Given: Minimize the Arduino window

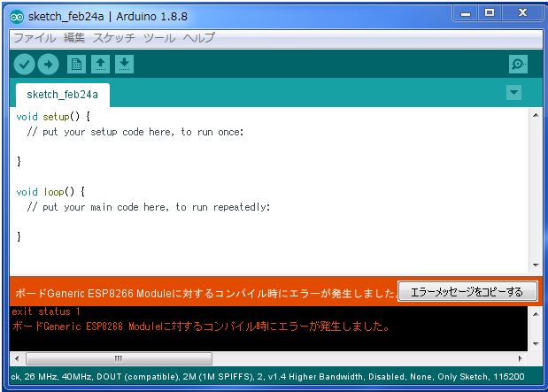Looking at the screenshot, I should [466, 13].
